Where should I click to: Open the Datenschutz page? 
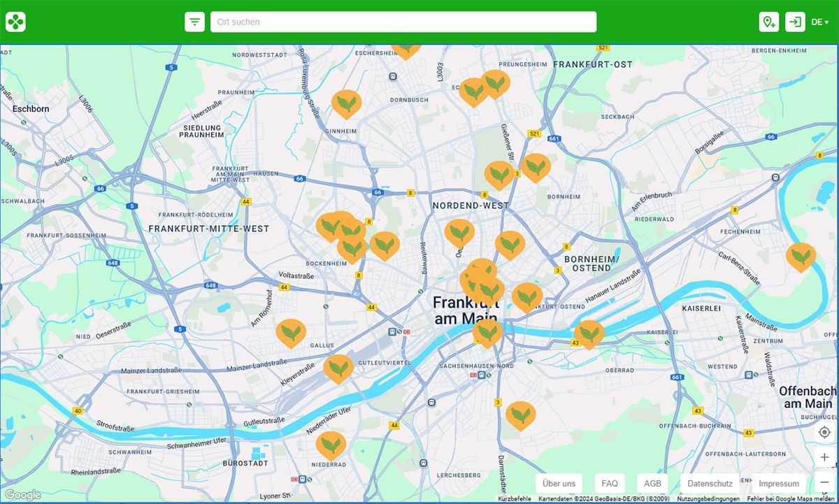point(710,483)
